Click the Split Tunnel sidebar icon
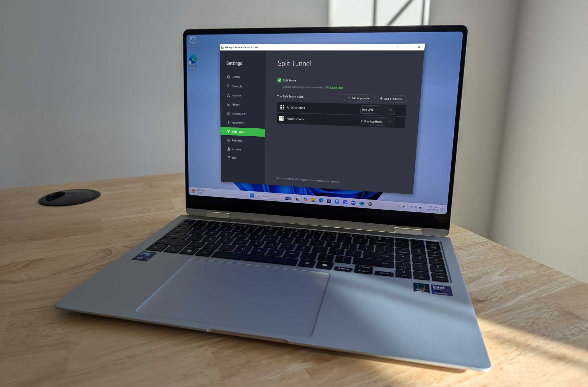Viewport: 588px width, 387px height. [228, 132]
